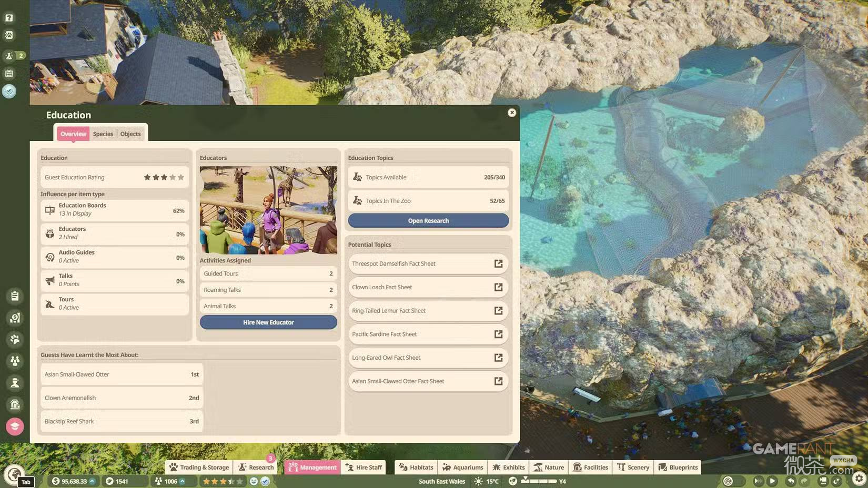Click the Hire Staff button
Screen dimensions: 868x488
point(364,467)
